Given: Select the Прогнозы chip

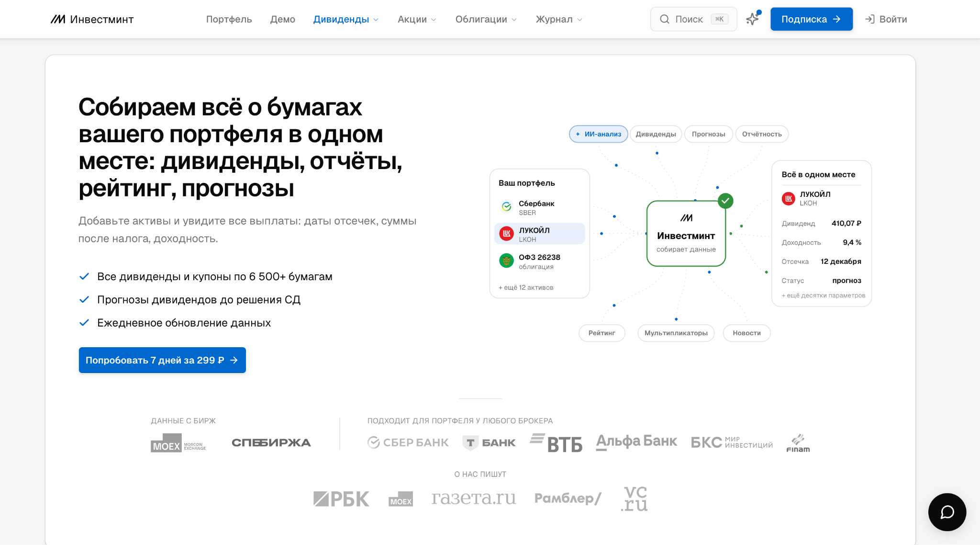Looking at the screenshot, I should pos(708,134).
